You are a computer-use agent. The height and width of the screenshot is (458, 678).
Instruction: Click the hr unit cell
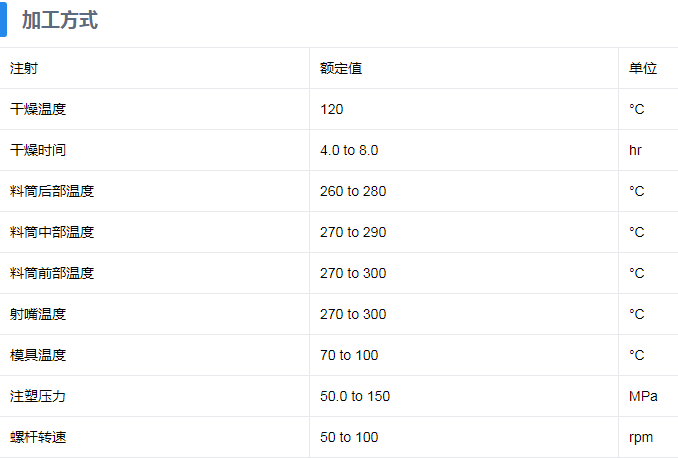pos(635,150)
